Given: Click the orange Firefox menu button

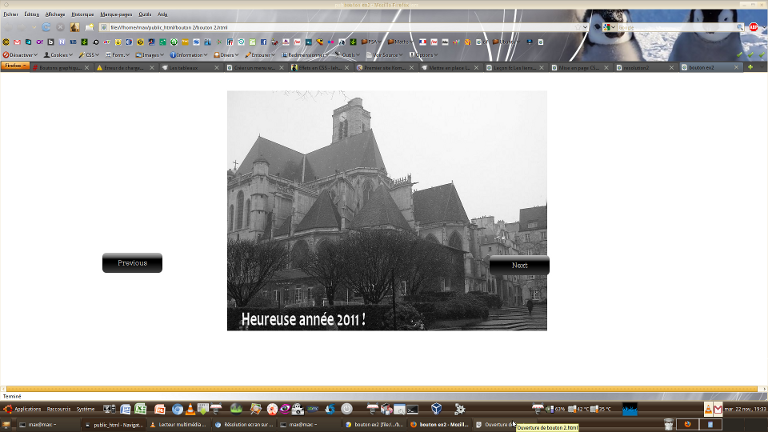Looking at the screenshot, I should click(x=15, y=66).
